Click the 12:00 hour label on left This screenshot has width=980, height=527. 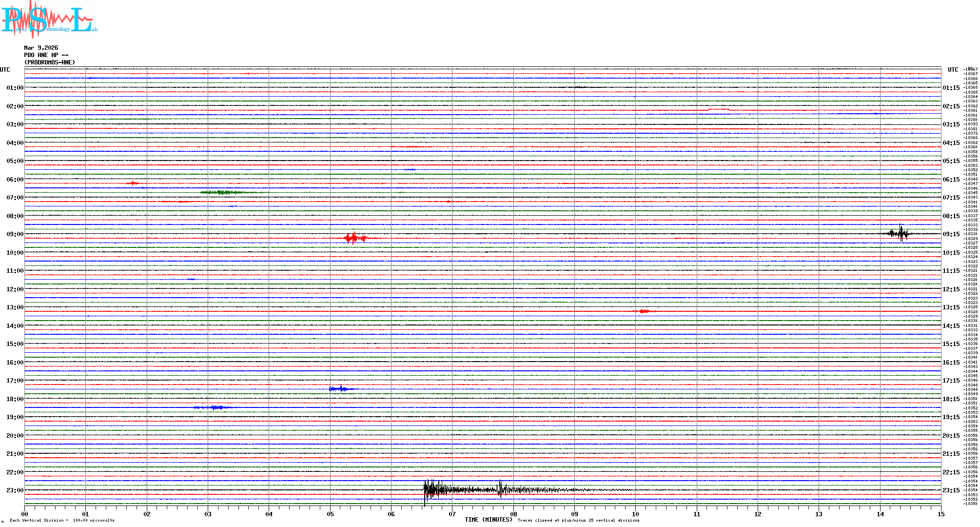[x=15, y=289]
